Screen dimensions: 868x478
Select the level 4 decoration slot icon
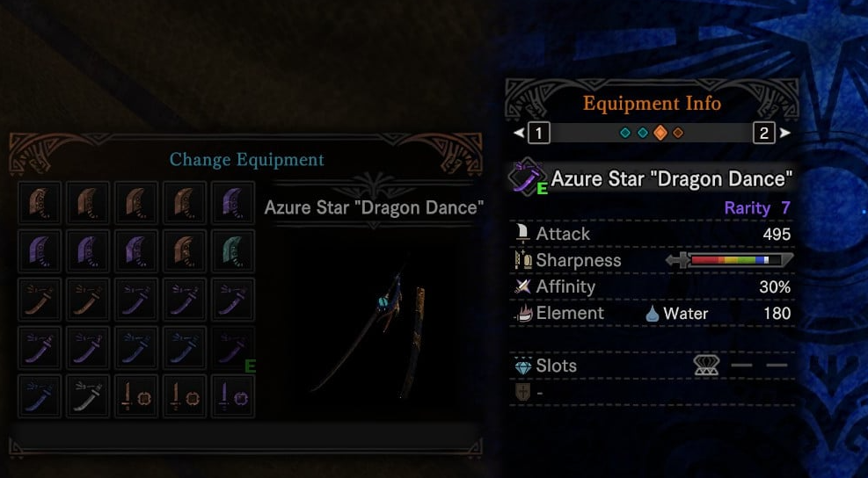click(706, 366)
